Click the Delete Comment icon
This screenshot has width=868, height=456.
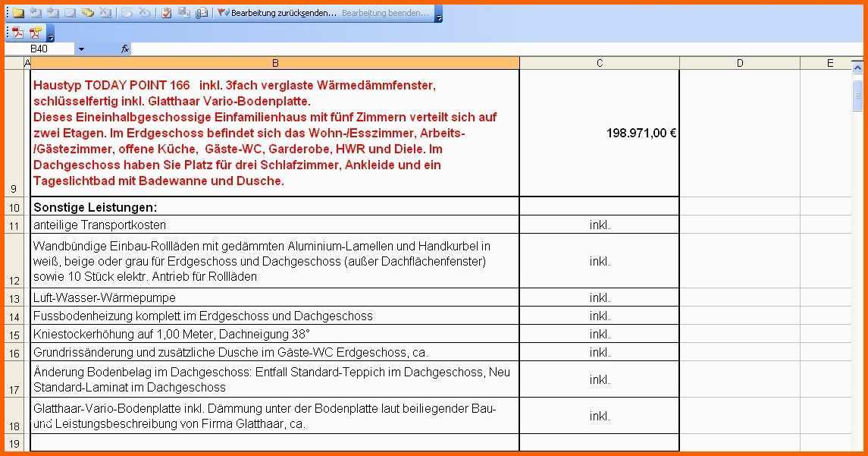(105, 13)
